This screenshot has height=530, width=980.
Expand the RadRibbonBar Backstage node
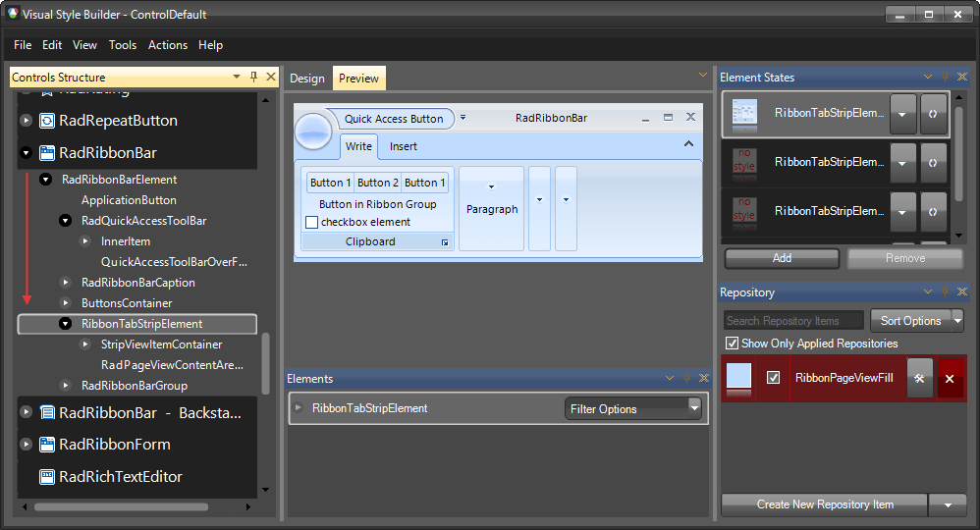(x=26, y=412)
